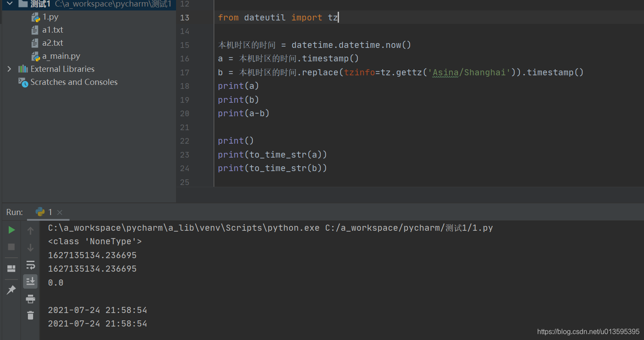Viewport: 644px width, 340px height.
Task: Click the up stack trace arrow
Action: pos(30,230)
